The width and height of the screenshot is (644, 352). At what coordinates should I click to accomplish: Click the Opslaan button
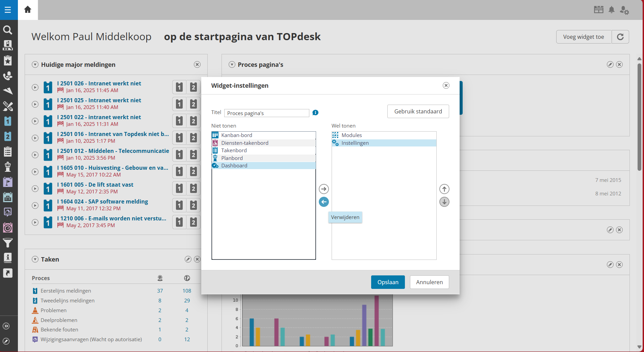tap(388, 282)
